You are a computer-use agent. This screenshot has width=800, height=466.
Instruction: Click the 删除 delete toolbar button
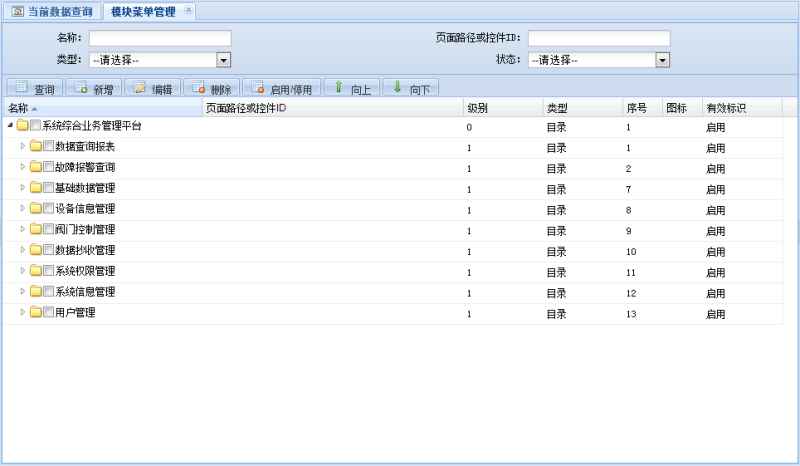211,88
